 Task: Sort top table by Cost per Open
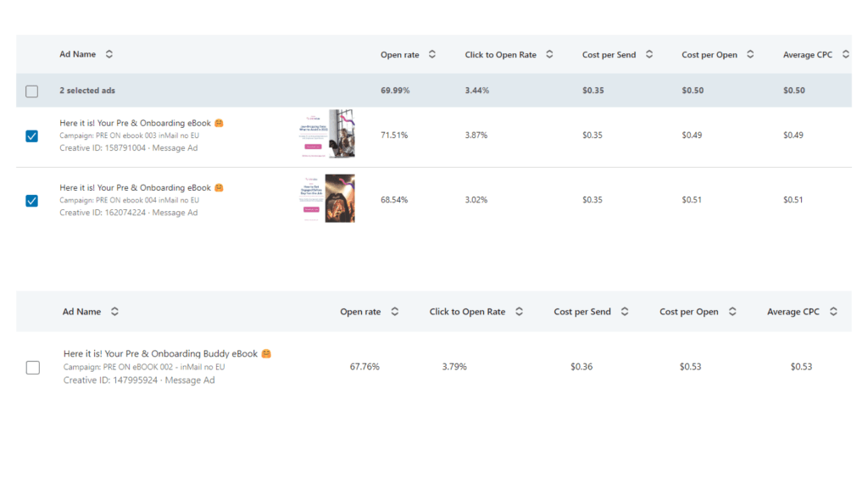(750, 54)
